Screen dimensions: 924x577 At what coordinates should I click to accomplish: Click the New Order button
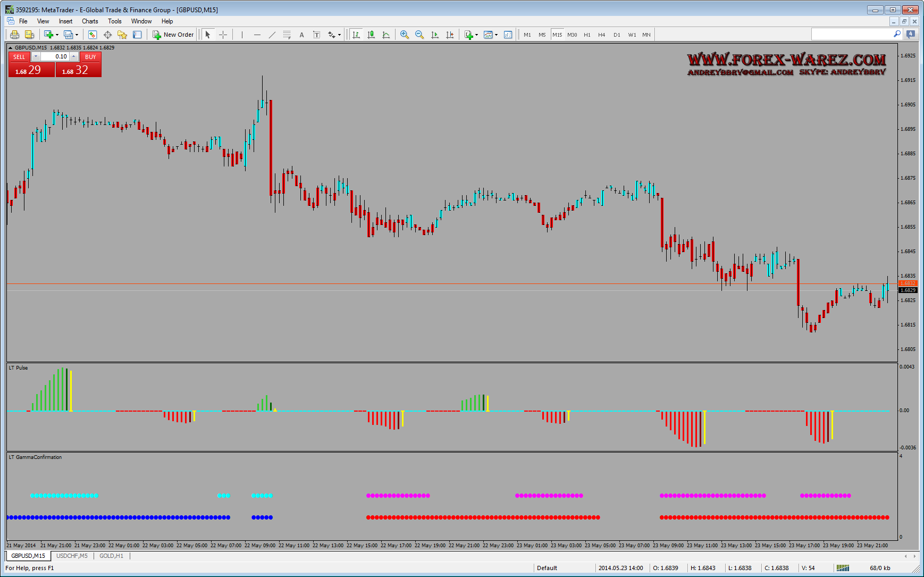click(173, 35)
